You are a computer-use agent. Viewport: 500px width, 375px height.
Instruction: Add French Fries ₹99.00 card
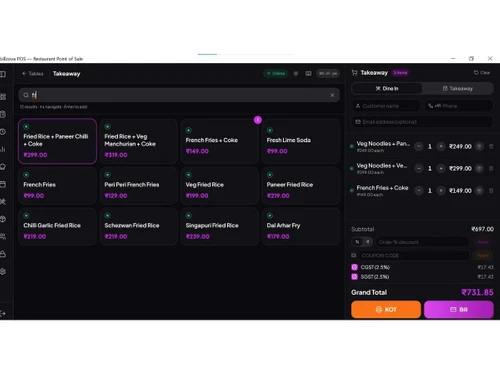tap(57, 186)
